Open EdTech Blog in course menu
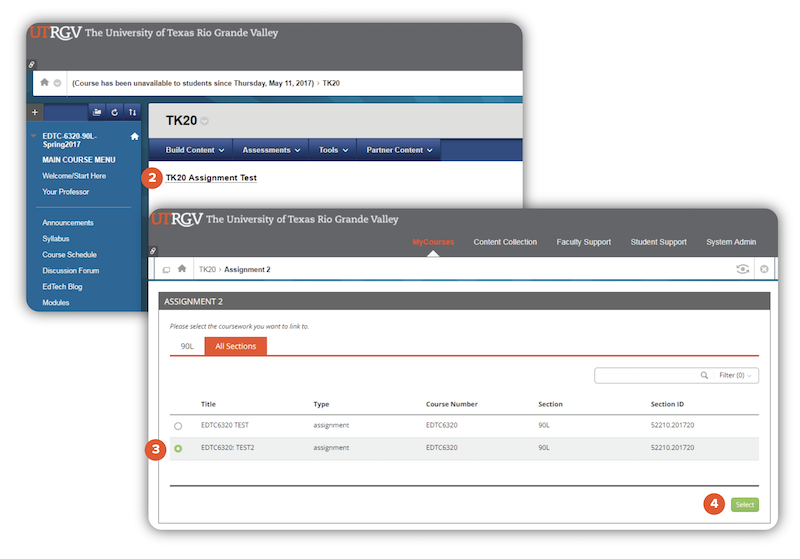 click(62, 287)
